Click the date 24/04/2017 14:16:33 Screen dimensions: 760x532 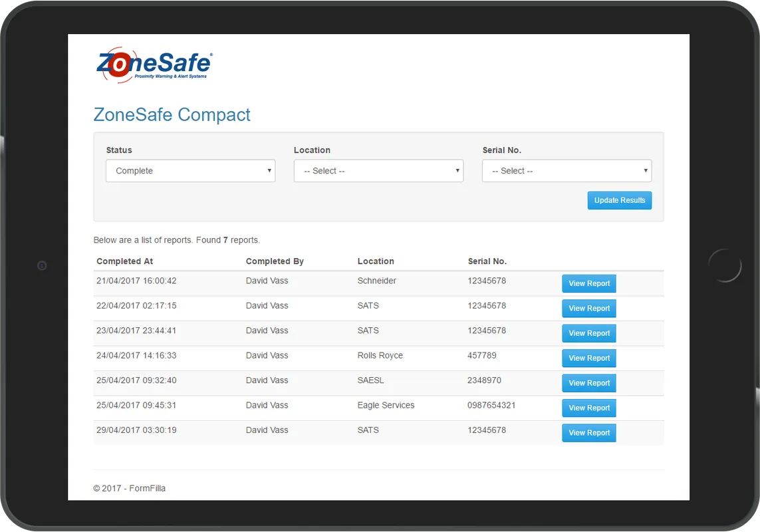(x=136, y=355)
